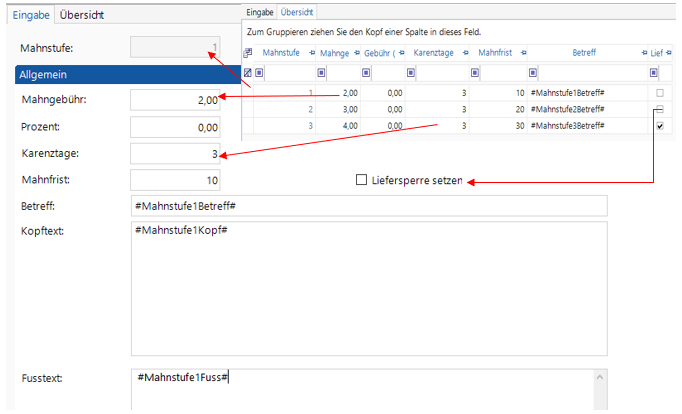This screenshot has width=682, height=414.
Task: Open filter operator for Karenztage column
Action: [412, 72]
